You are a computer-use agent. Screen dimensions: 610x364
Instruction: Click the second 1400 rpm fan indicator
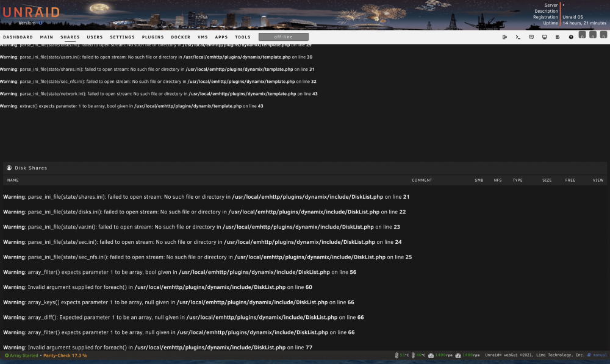(467, 355)
